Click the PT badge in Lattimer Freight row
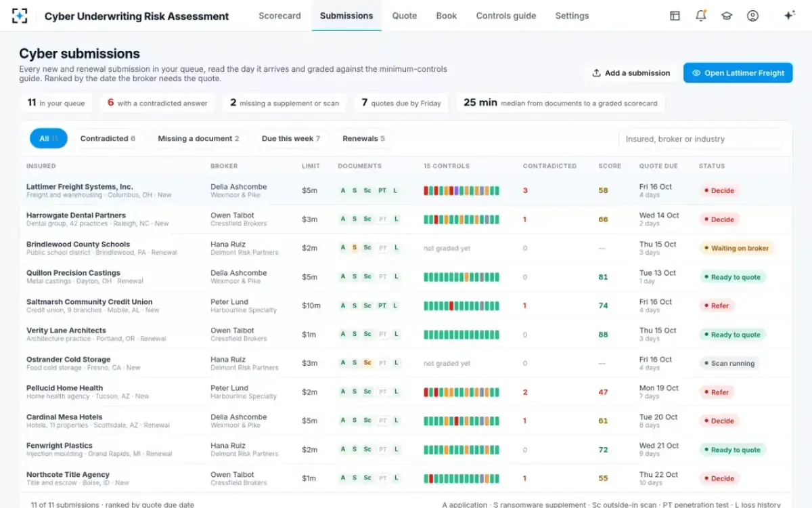Screen dimensions: 812x508 click(382, 191)
